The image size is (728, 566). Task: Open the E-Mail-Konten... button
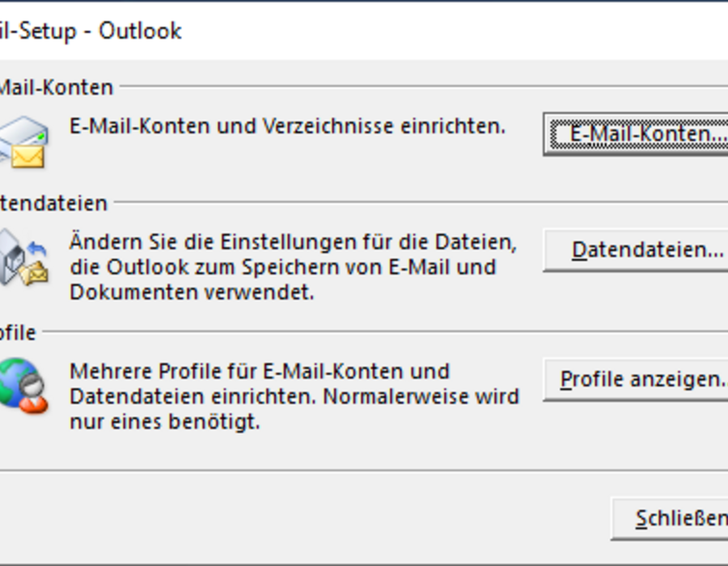click(636, 134)
